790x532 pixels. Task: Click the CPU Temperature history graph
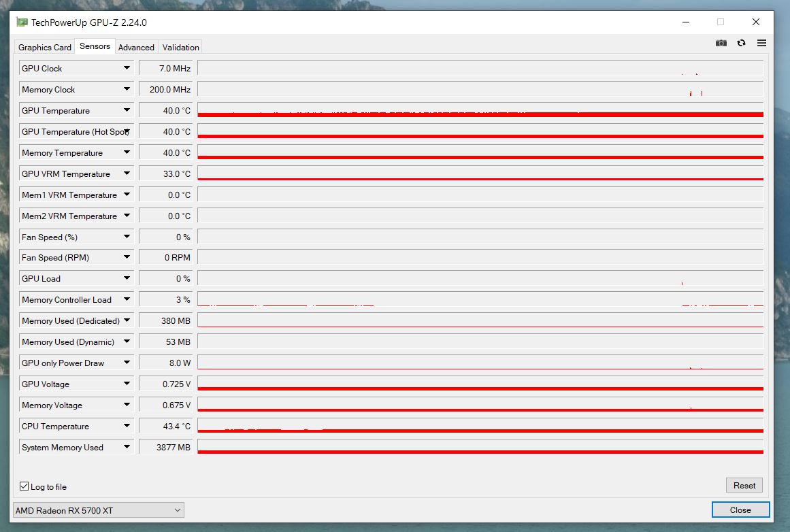click(x=480, y=426)
